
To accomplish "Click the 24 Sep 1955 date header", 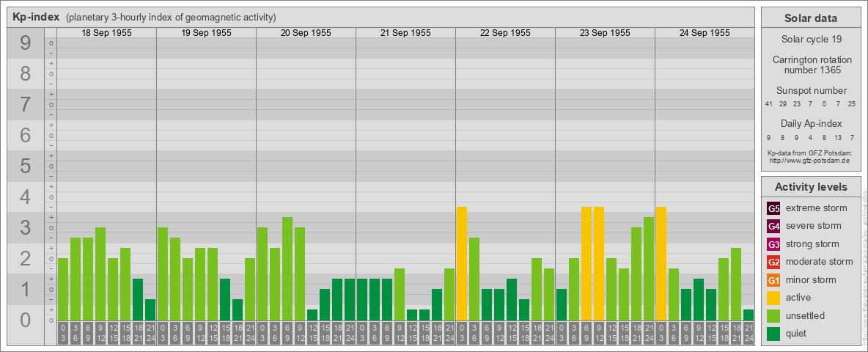I will click(705, 33).
